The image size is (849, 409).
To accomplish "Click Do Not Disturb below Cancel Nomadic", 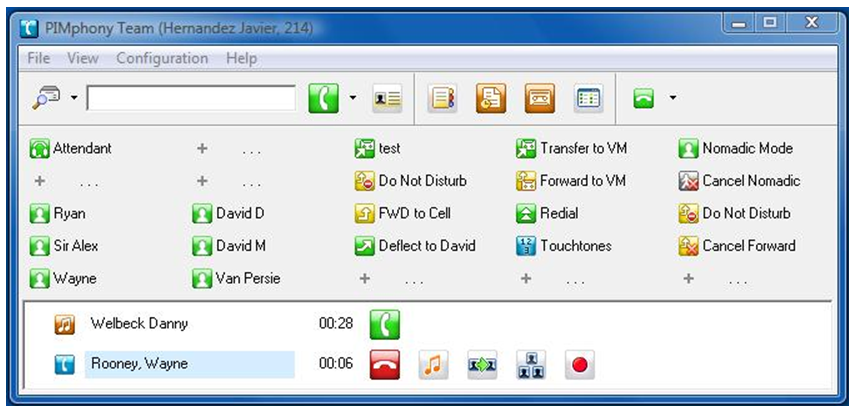I will tap(734, 213).
